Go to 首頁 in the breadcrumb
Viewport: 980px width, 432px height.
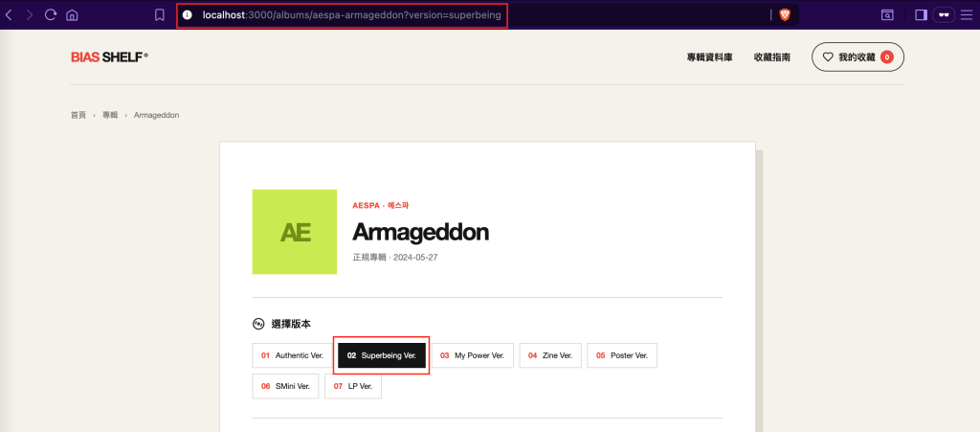pos(78,115)
